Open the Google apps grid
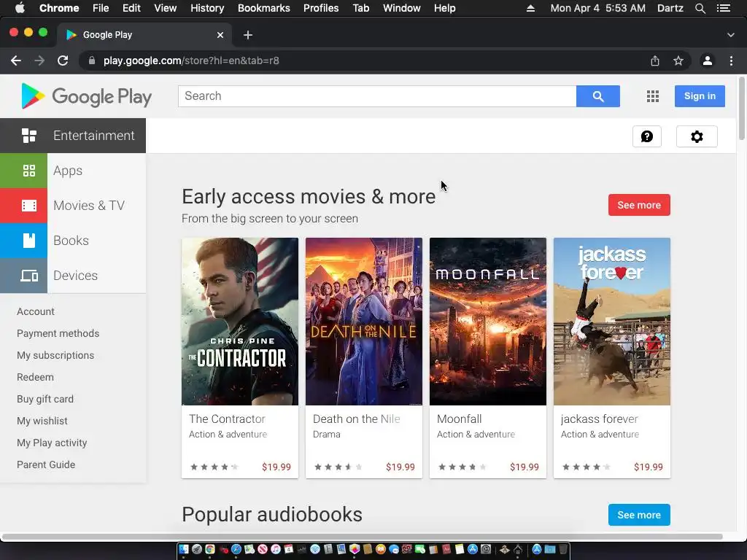 coord(653,96)
